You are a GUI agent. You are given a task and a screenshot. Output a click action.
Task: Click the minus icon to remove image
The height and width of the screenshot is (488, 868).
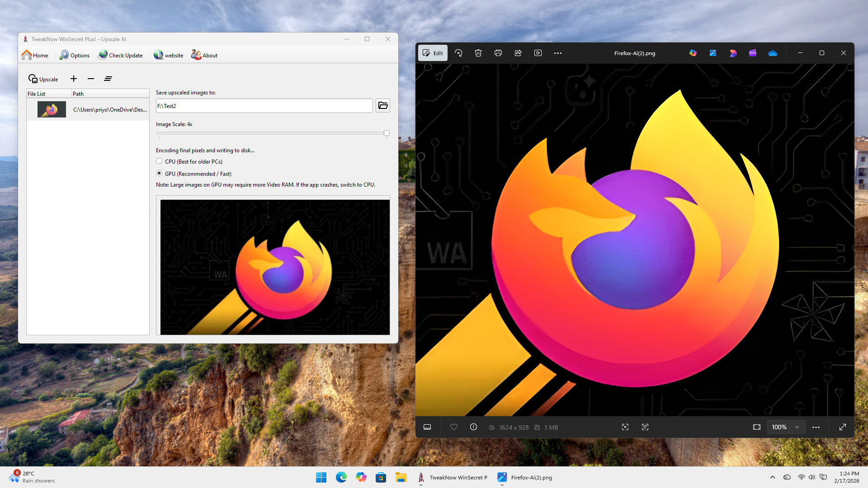click(91, 79)
